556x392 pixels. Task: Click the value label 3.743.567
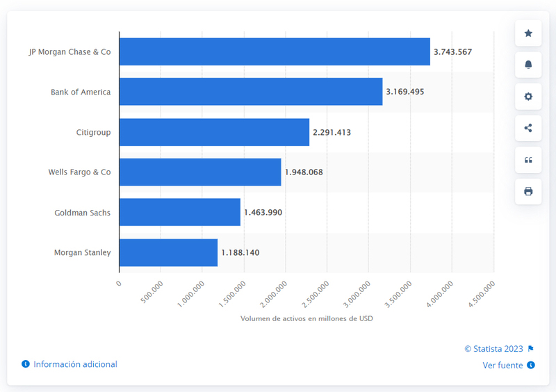tap(453, 52)
